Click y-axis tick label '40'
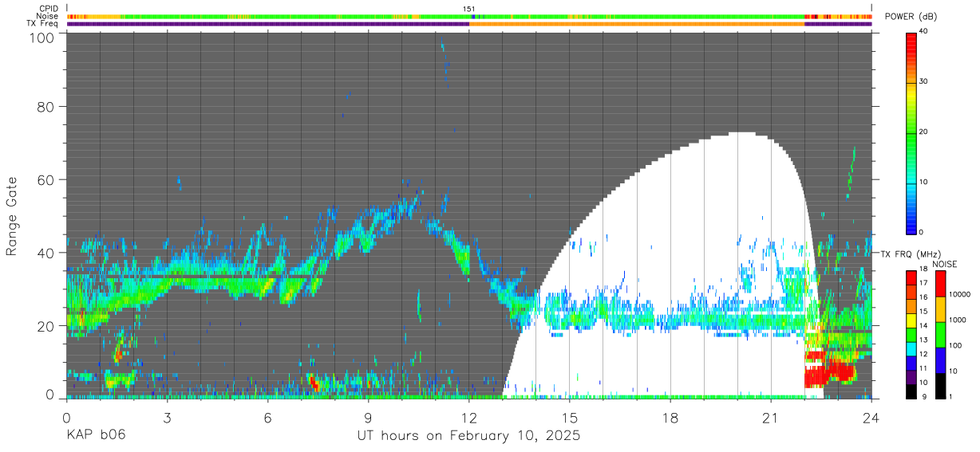 [46, 253]
